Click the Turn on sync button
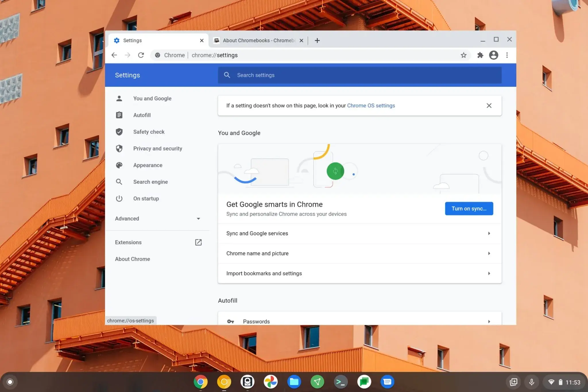The width and height of the screenshot is (588, 392). point(469,208)
